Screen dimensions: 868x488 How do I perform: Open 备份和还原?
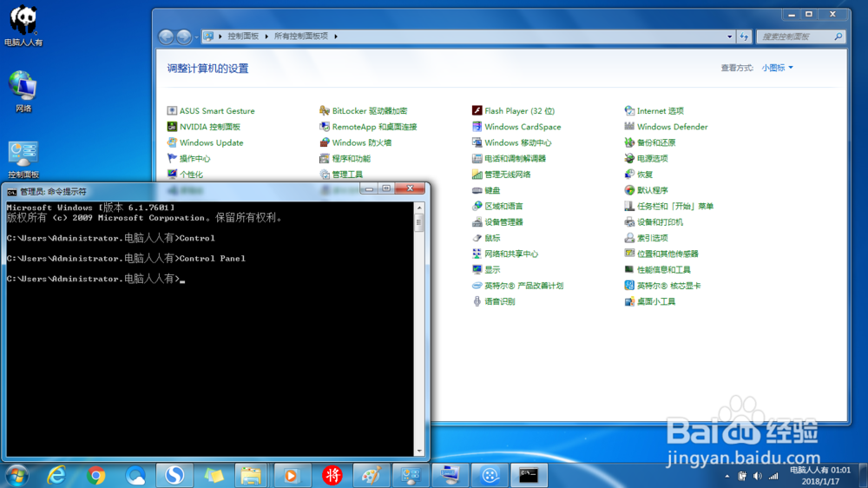coord(650,142)
